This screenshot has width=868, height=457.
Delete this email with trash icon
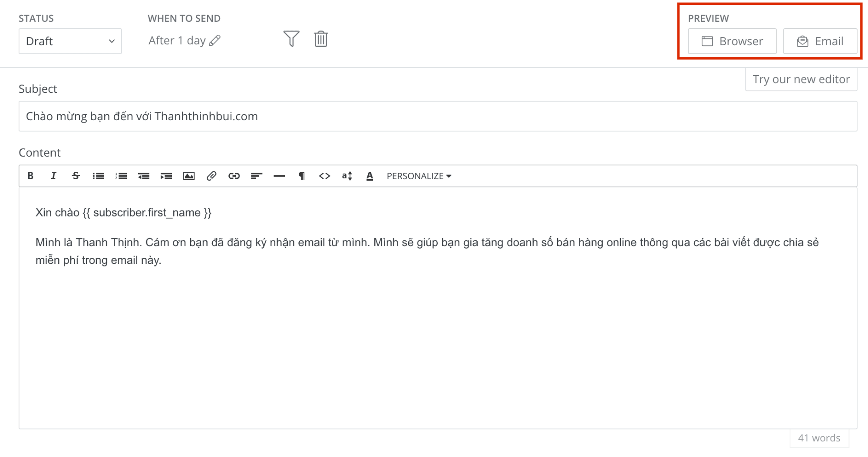[x=321, y=39]
